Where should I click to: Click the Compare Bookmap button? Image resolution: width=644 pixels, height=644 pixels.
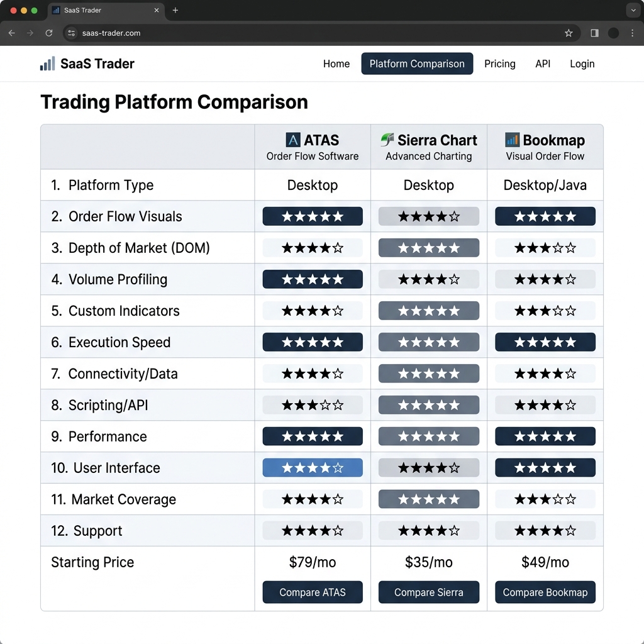point(545,592)
